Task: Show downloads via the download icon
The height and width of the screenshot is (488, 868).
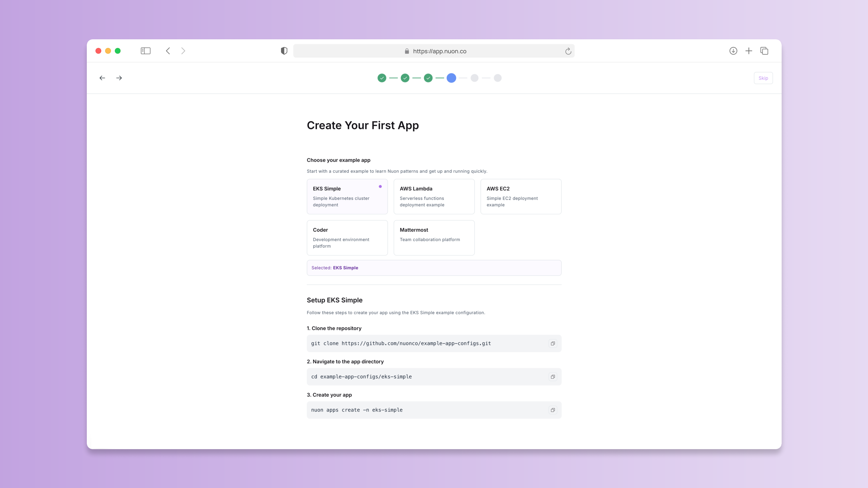Action: click(x=733, y=51)
